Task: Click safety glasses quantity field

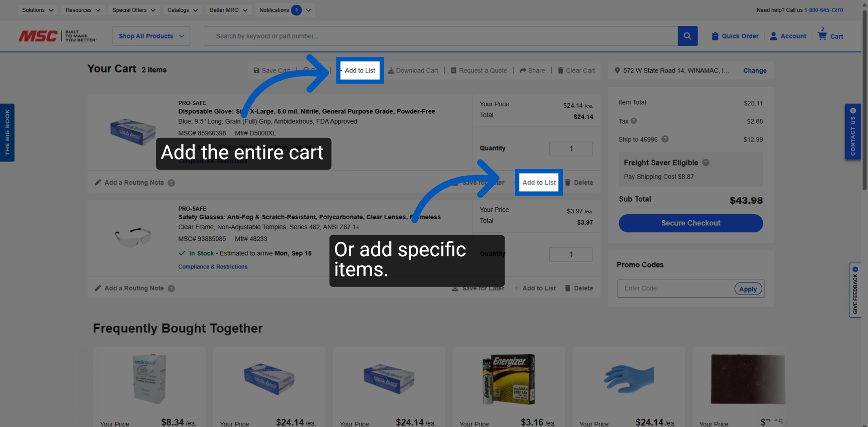Action: point(571,254)
